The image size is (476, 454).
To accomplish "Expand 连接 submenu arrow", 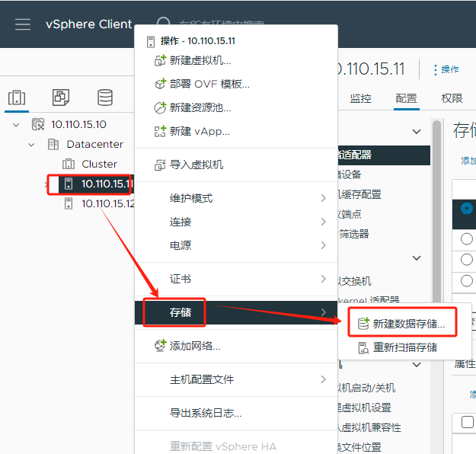I will pyautogui.click(x=324, y=222).
